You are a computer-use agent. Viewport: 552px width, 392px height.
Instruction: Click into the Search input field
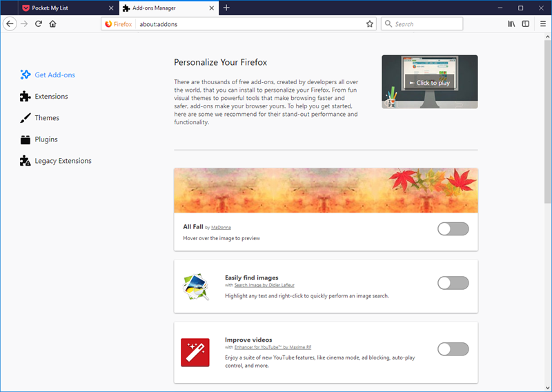426,23
